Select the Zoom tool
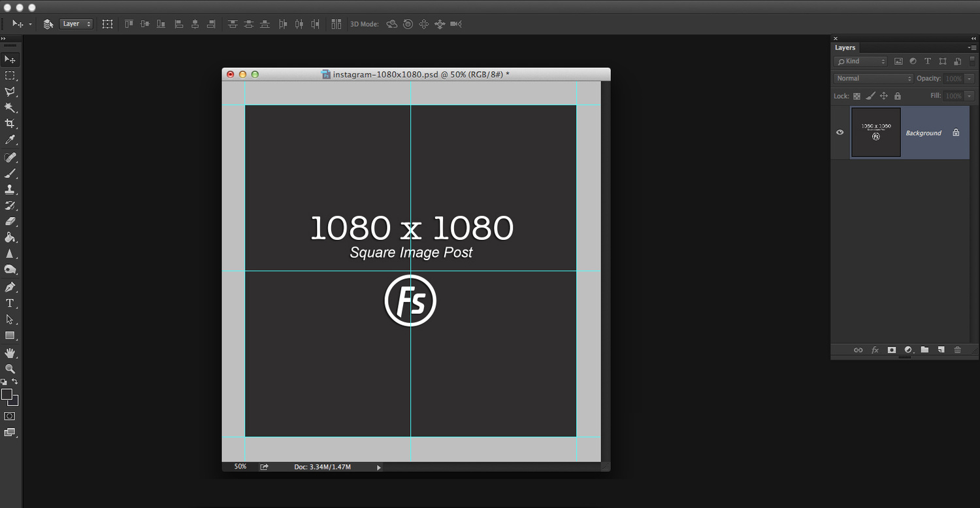The image size is (980, 508). point(10,369)
